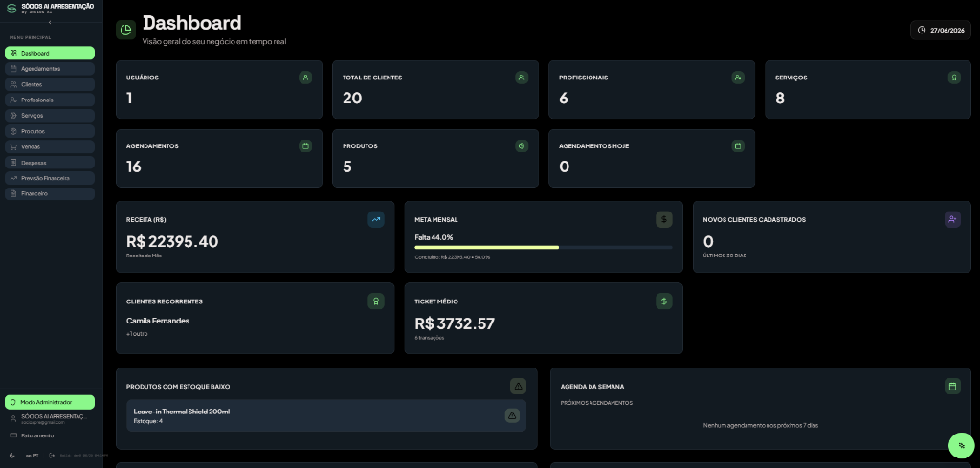
Task: Click the Agendamentos Hoje calendar icon
Action: pyautogui.click(x=738, y=145)
